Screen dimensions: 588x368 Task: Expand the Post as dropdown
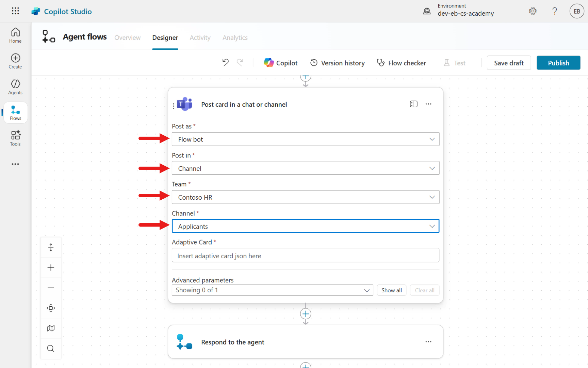point(305,139)
